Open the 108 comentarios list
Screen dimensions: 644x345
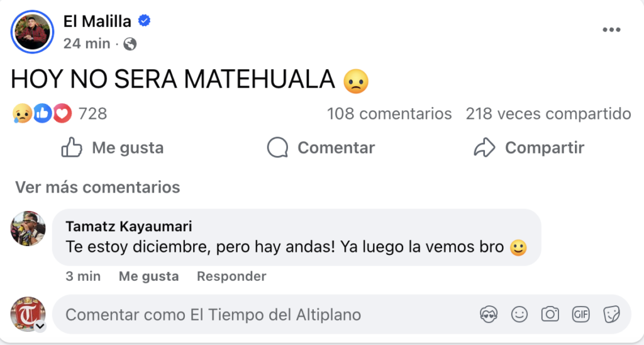[x=389, y=114]
